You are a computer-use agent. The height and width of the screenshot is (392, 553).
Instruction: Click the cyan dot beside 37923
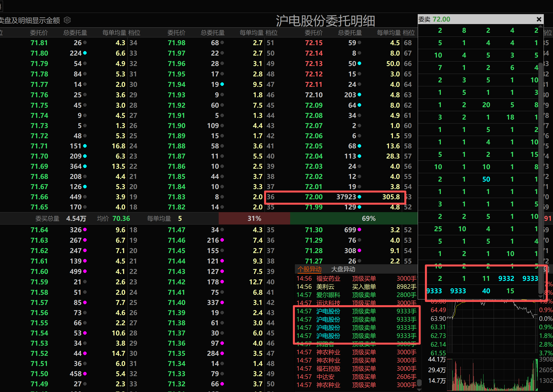[x=359, y=197]
